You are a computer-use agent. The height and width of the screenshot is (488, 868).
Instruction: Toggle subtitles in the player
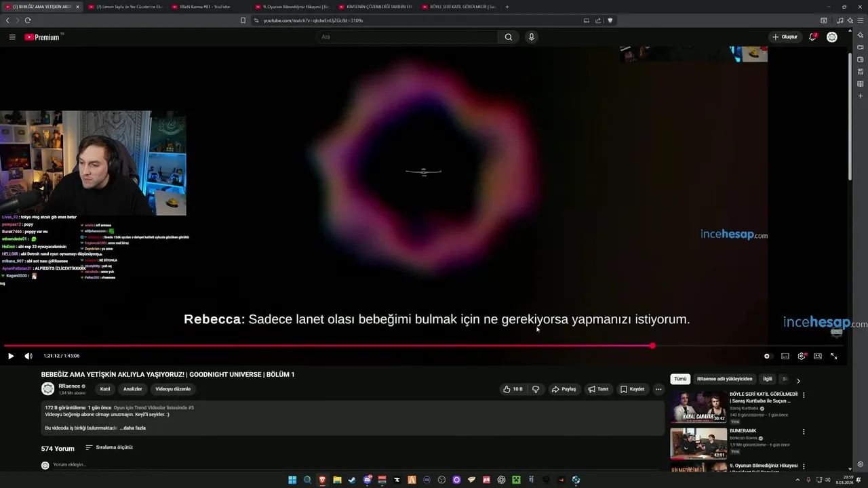click(x=785, y=357)
